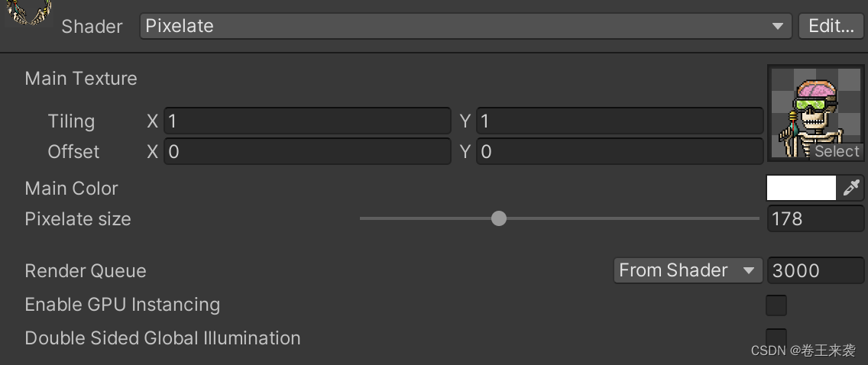The width and height of the screenshot is (868, 365).
Task: Focus the Offset X value field
Action: (307, 152)
